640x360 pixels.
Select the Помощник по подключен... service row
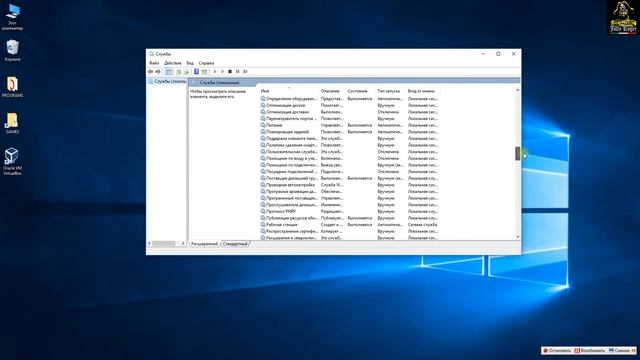pyautogui.click(x=349, y=165)
